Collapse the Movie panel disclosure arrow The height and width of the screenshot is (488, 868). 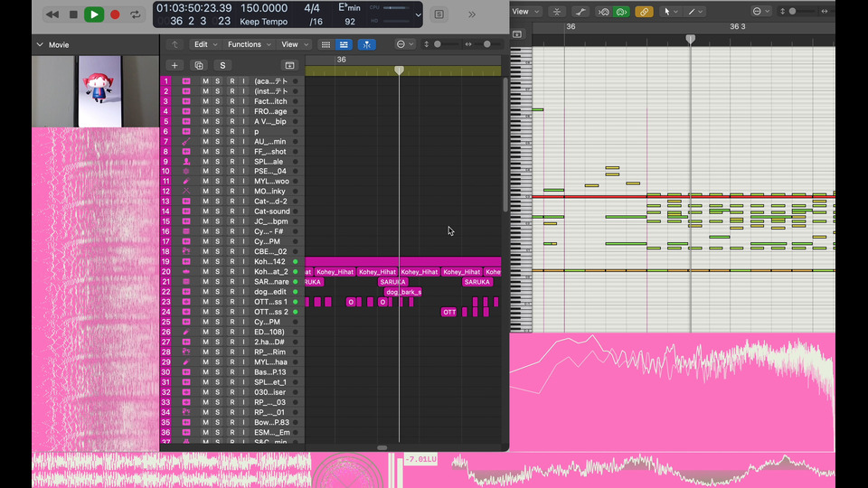40,44
